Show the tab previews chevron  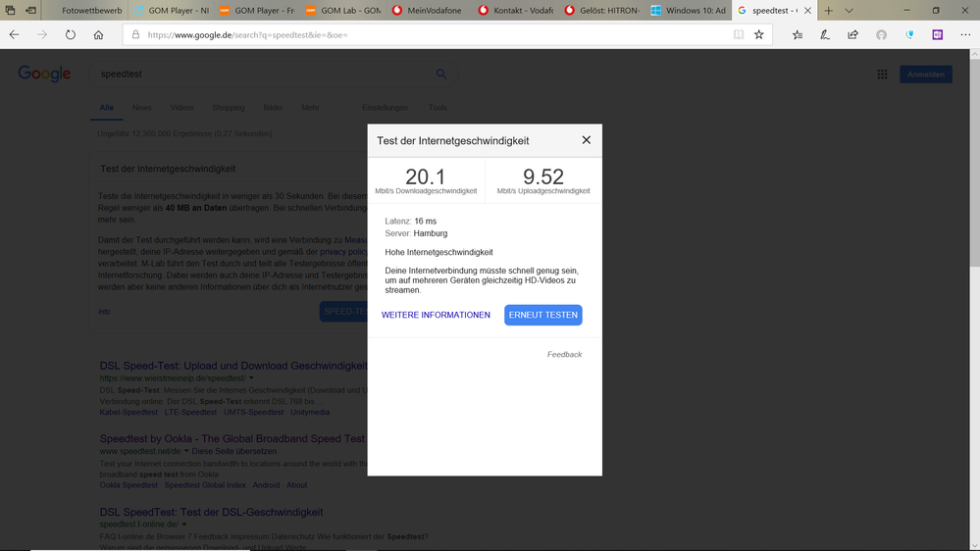849,11
